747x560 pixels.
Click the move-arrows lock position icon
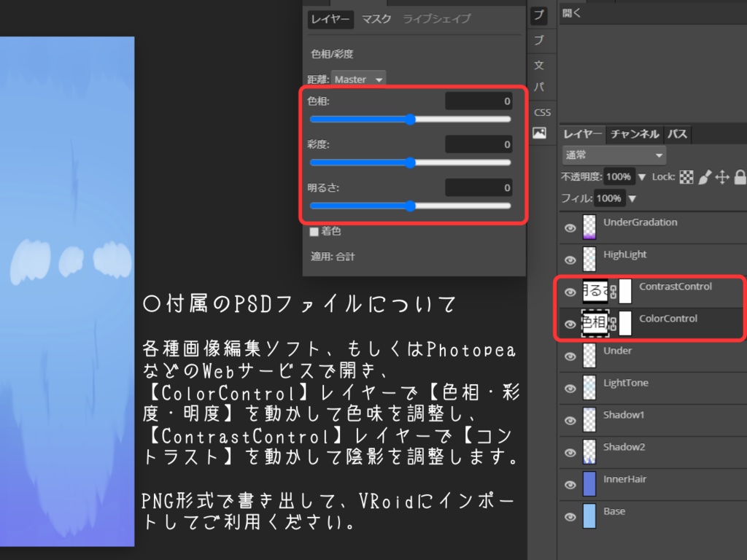pos(722,176)
